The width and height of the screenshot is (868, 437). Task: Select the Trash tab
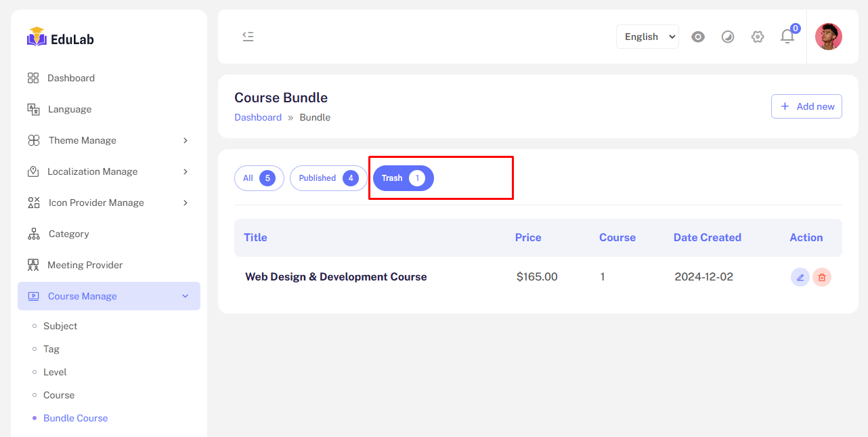pyautogui.click(x=403, y=178)
